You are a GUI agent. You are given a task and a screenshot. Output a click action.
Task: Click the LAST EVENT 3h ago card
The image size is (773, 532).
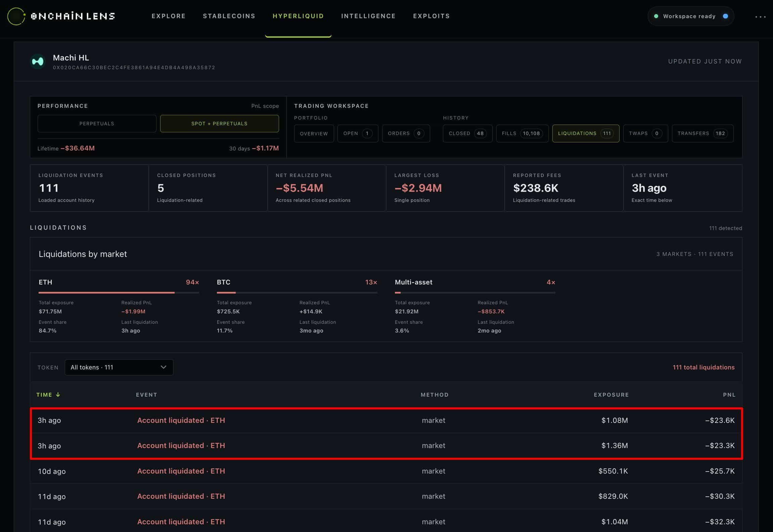click(683, 188)
